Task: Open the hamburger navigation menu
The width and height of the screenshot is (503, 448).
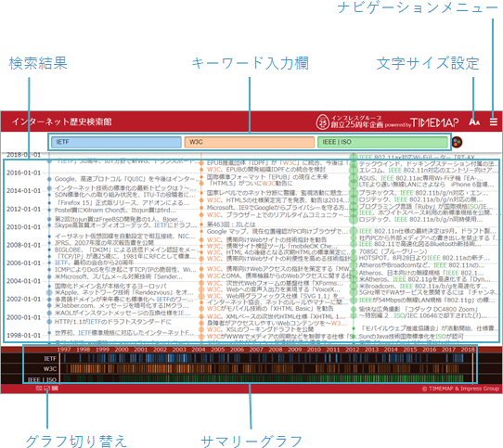Action: 494,122
